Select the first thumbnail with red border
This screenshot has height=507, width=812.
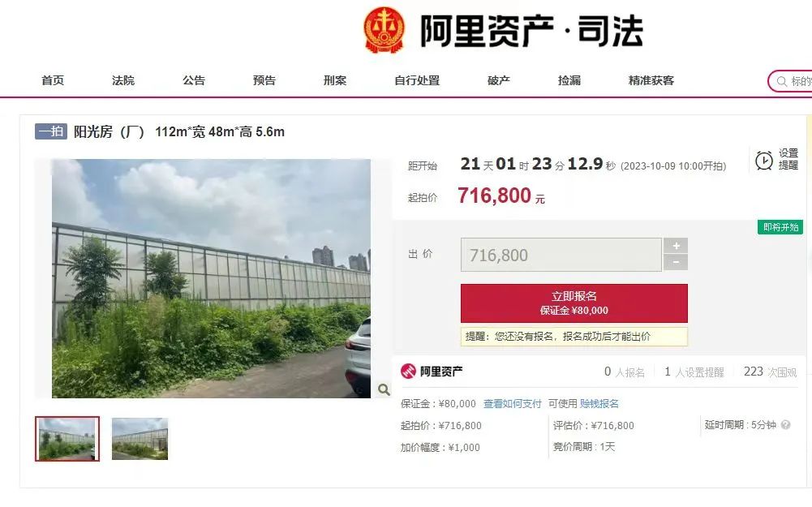[67, 439]
